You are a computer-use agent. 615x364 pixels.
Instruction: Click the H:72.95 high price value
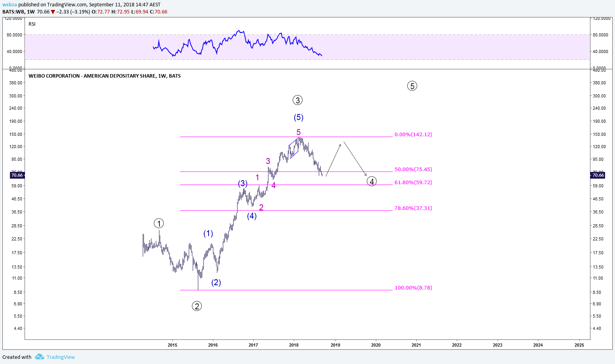click(x=120, y=12)
